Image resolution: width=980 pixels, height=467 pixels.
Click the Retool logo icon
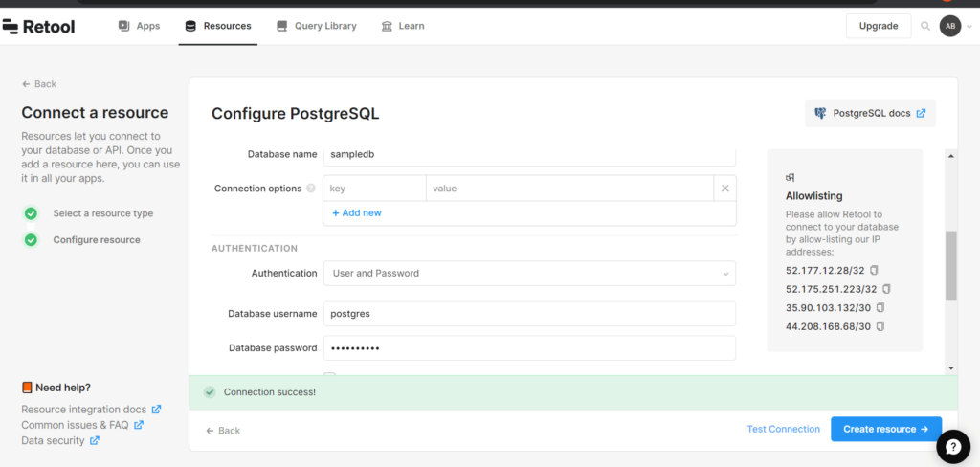(10, 26)
